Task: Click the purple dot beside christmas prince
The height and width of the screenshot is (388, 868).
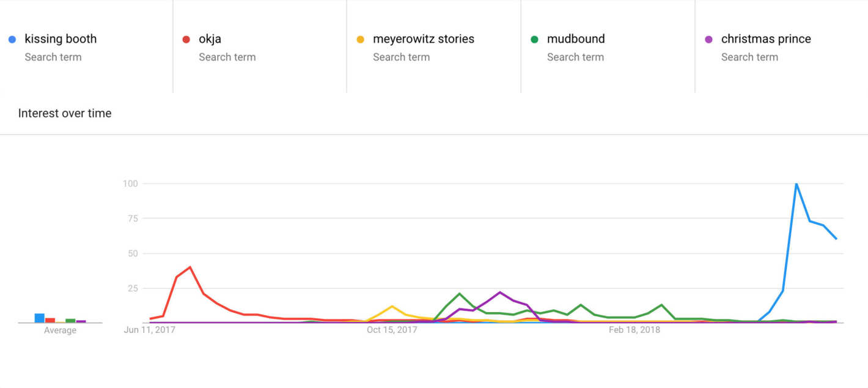Action: (x=709, y=40)
